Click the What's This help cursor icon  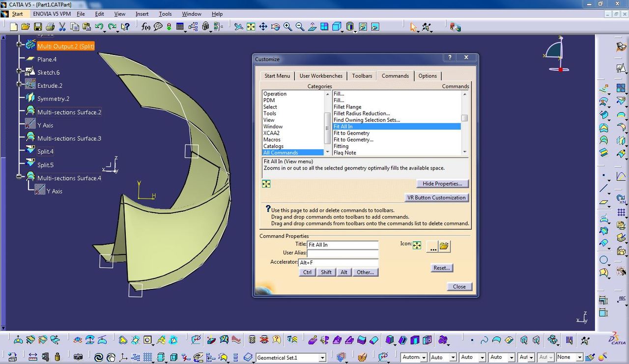tap(125, 27)
